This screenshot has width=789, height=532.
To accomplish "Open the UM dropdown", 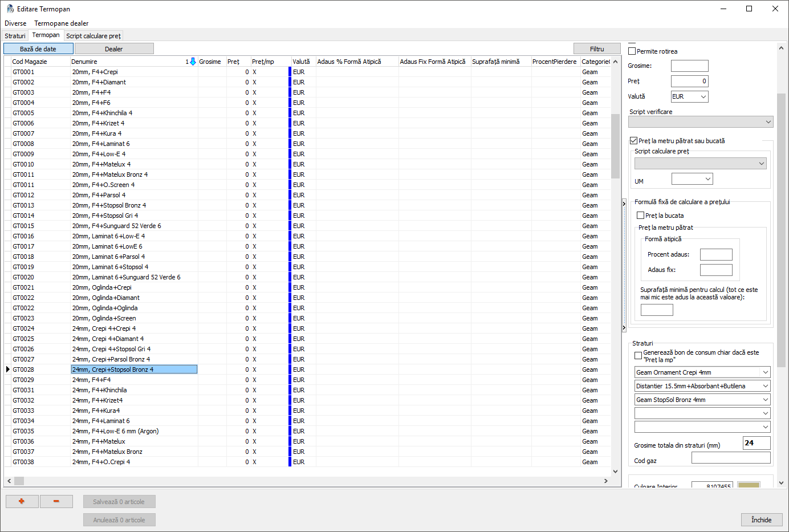I will [x=707, y=179].
